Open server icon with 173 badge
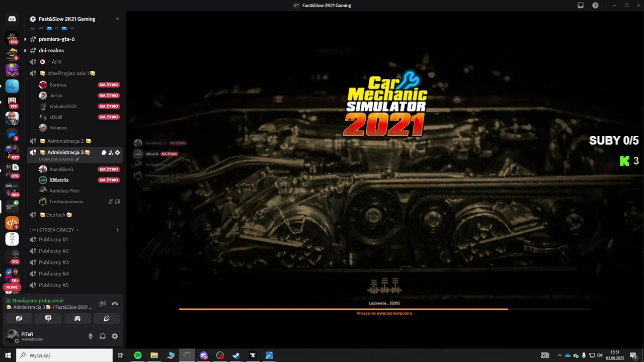The width and height of the screenshot is (644, 362). tap(12, 256)
